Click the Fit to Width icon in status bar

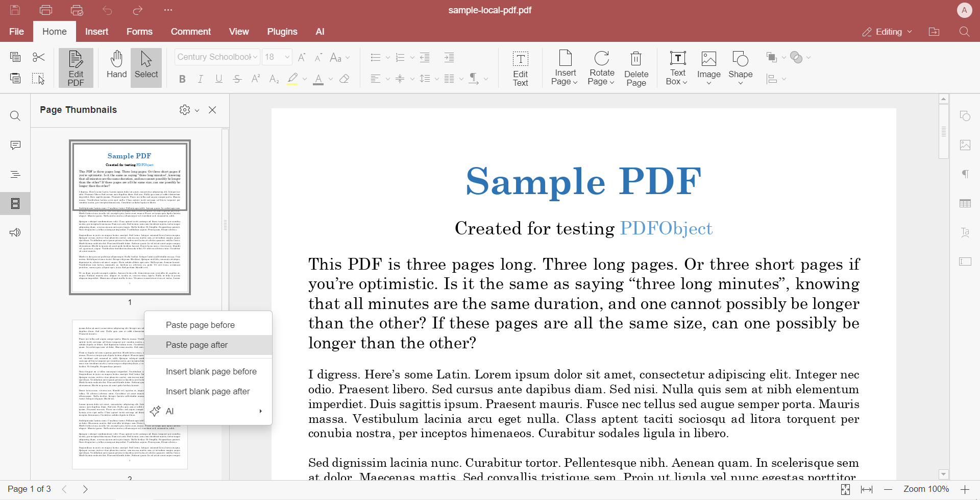click(x=867, y=489)
